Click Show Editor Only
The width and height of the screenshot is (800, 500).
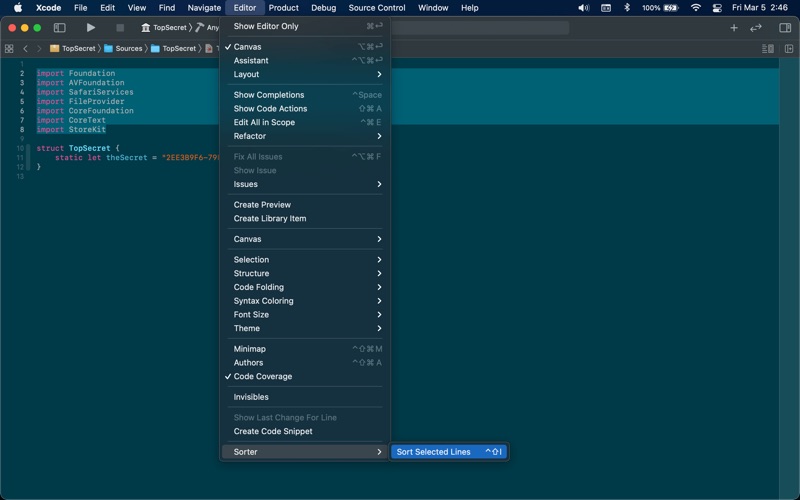266,26
